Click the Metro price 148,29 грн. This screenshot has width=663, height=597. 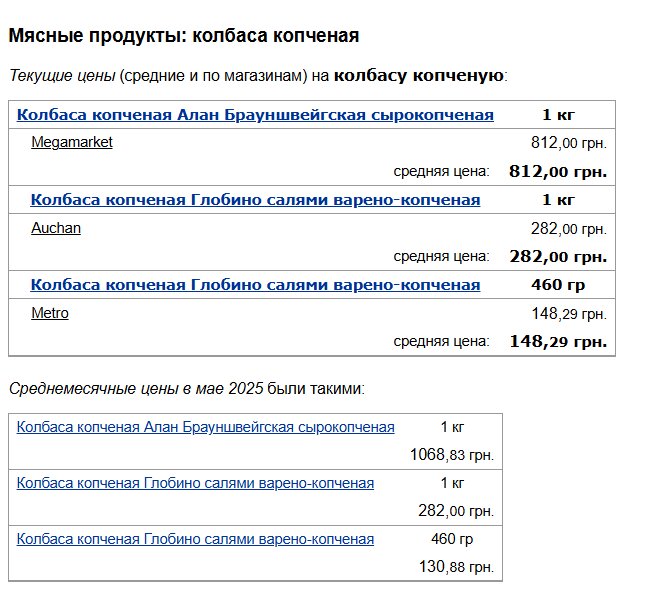point(569,314)
